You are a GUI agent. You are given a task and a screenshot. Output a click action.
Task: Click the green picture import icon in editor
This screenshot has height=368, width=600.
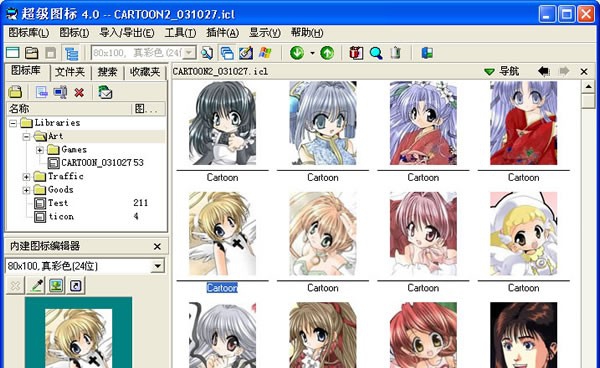coord(56,286)
